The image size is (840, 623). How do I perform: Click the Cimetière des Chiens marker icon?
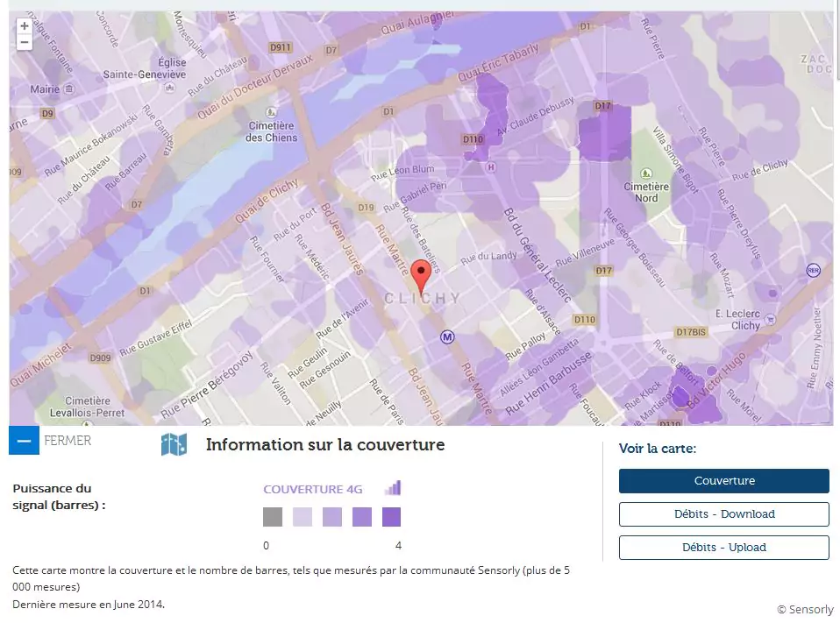pyautogui.click(x=271, y=110)
